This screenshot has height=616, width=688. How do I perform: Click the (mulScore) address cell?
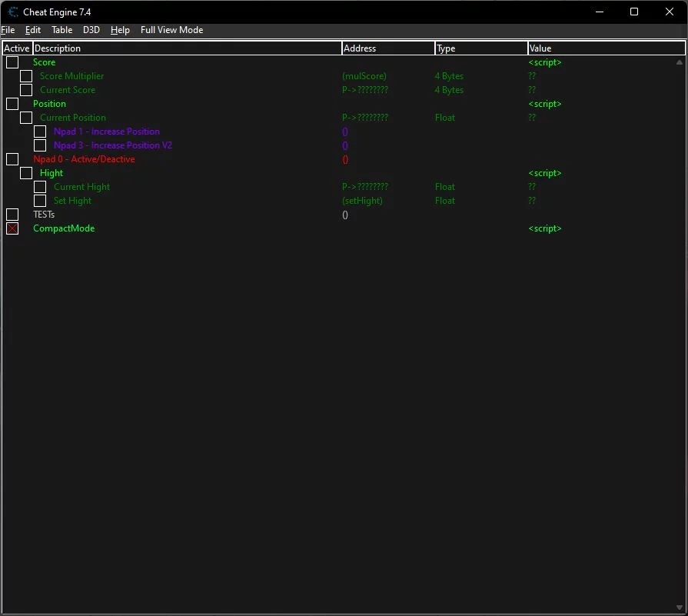[x=364, y=76]
